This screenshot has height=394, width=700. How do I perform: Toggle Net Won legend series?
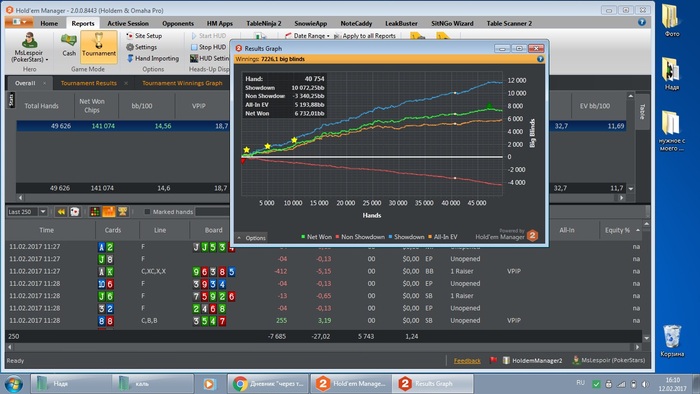[x=317, y=237]
